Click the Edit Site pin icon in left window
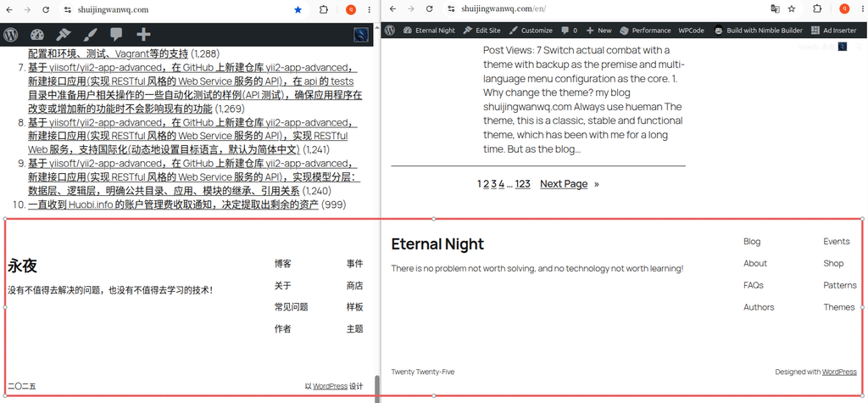Viewport: 868px width, 403px height. 64,35
